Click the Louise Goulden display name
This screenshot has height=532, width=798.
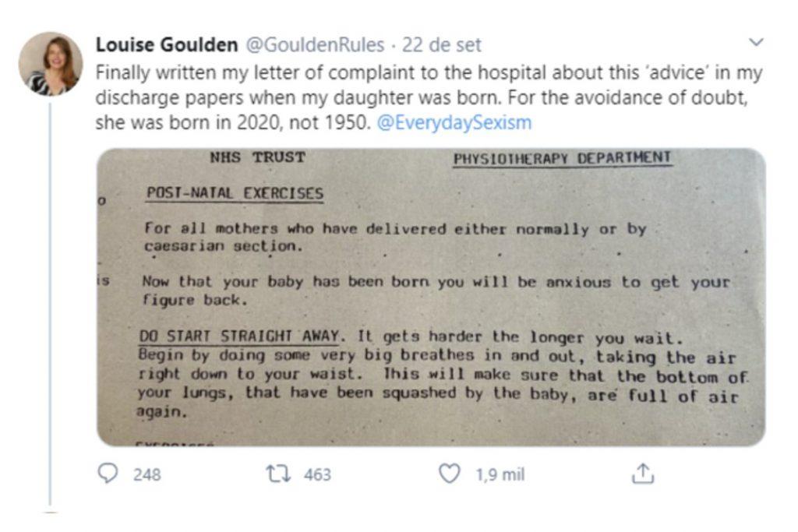(x=166, y=45)
